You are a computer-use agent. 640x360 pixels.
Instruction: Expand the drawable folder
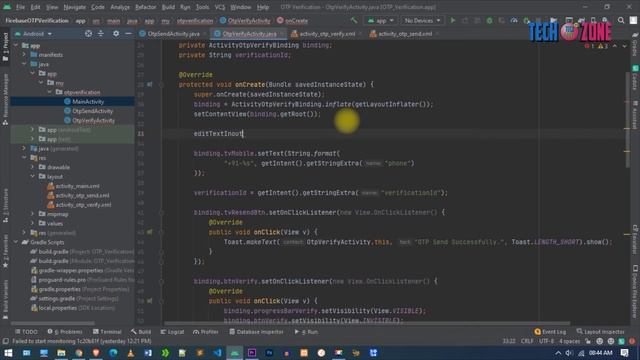click(33, 167)
